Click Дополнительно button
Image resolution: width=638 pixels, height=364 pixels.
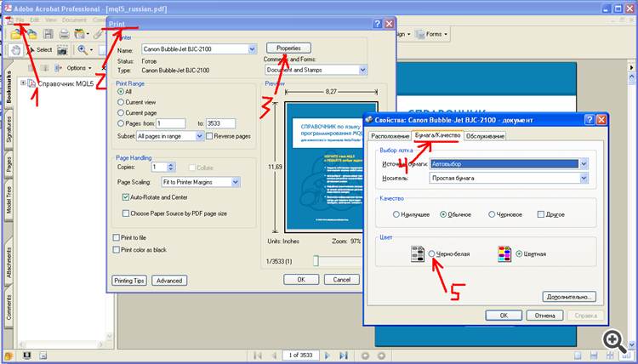[569, 297]
